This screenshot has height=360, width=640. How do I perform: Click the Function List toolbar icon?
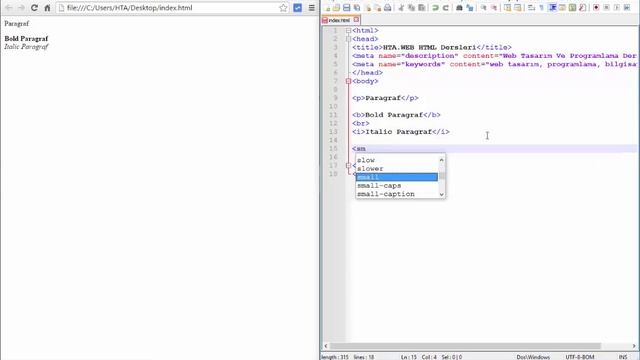582,8
